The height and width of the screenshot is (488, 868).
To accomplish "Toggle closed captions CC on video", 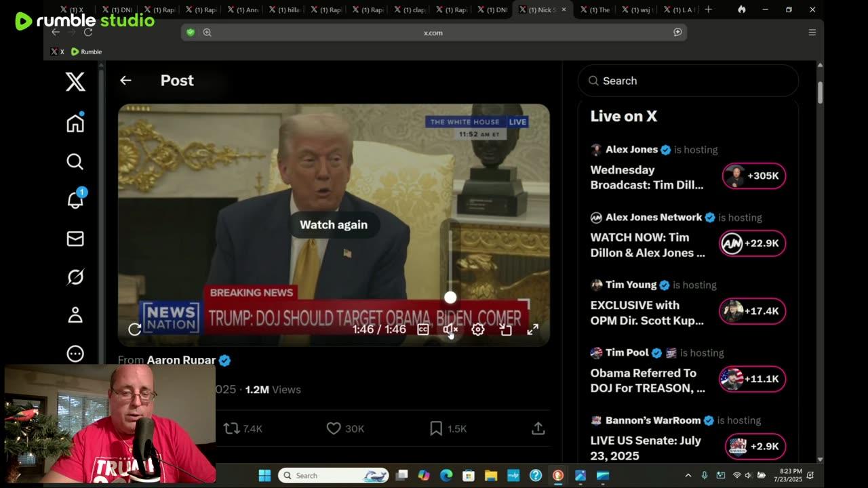I will 423,329.
